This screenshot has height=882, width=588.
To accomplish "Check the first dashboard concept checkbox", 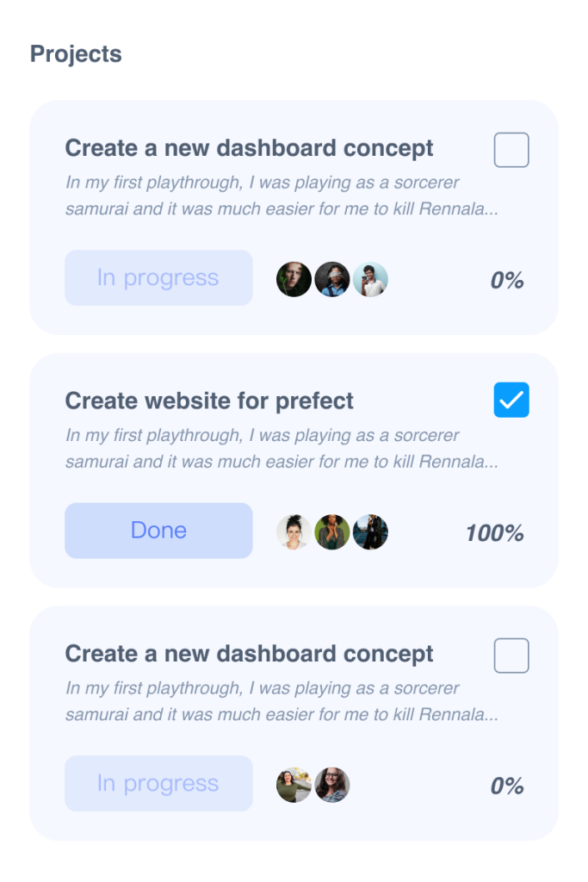I will [x=511, y=150].
